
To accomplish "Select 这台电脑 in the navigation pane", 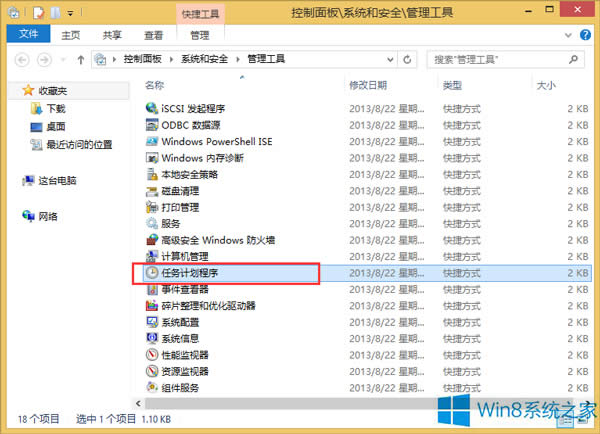I will 57,180.
